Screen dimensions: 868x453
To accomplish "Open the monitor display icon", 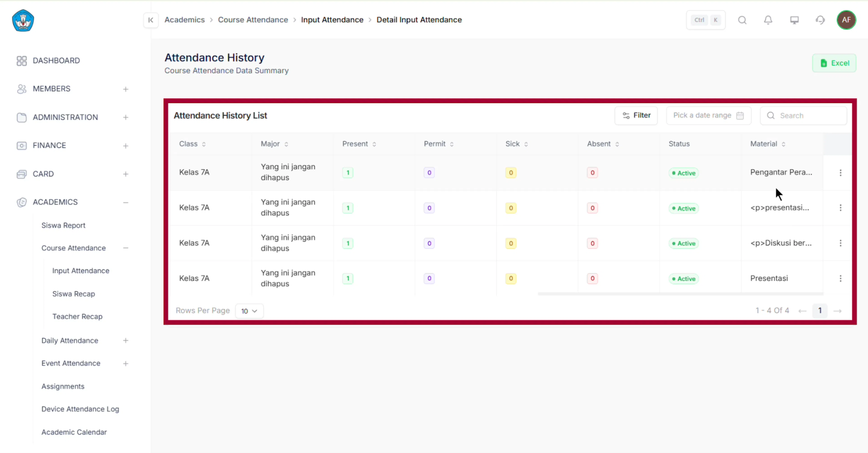I will pyautogui.click(x=794, y=20).
